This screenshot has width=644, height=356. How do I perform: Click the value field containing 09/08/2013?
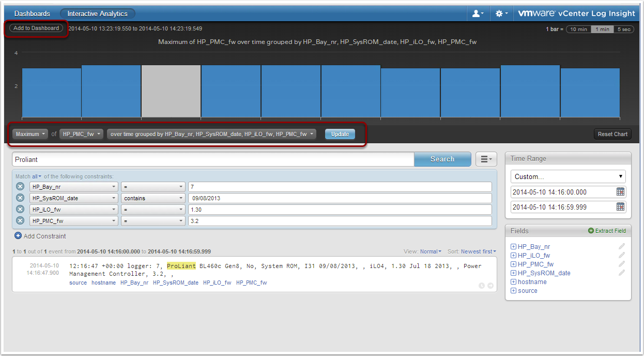pos(340,198)
